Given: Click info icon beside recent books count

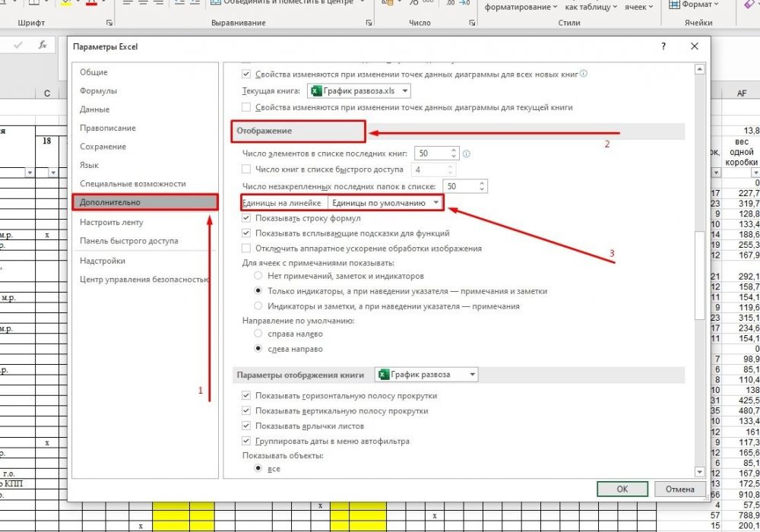Looking at the screenshot, I should pos(467,154).
